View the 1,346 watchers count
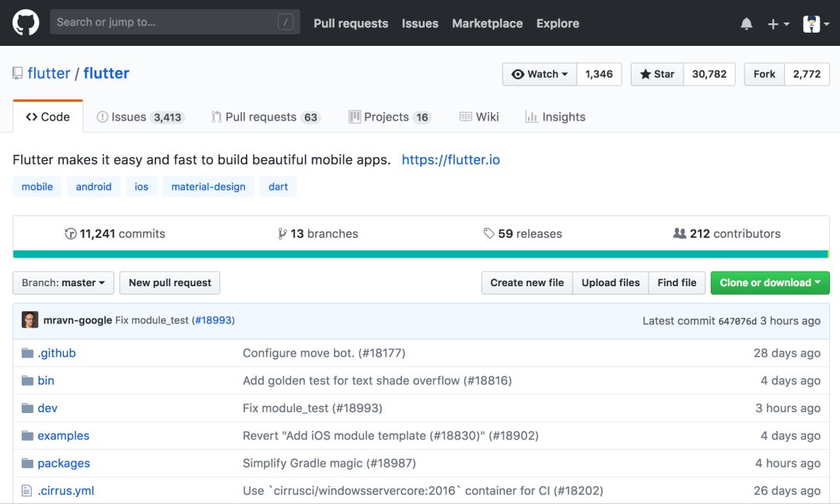The image size is (840, 504). point(599,74)
